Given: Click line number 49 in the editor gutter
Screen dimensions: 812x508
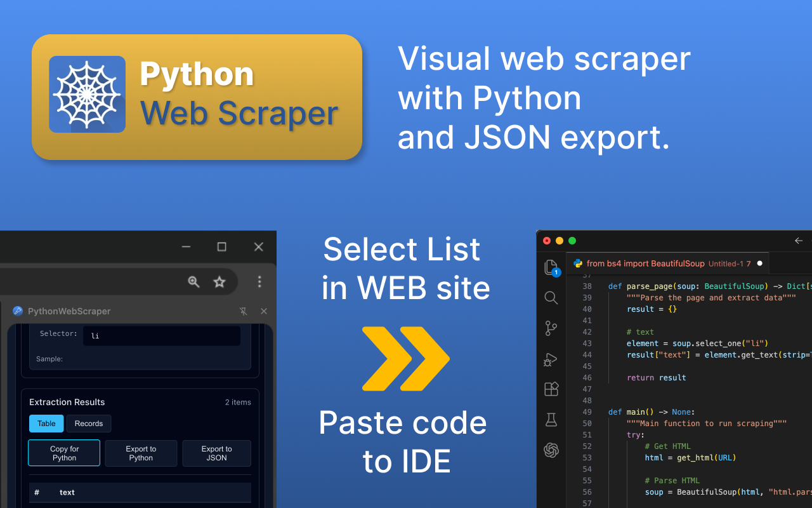Looking at the screenshot, I should pyautogui.click(x=587, y=412).
